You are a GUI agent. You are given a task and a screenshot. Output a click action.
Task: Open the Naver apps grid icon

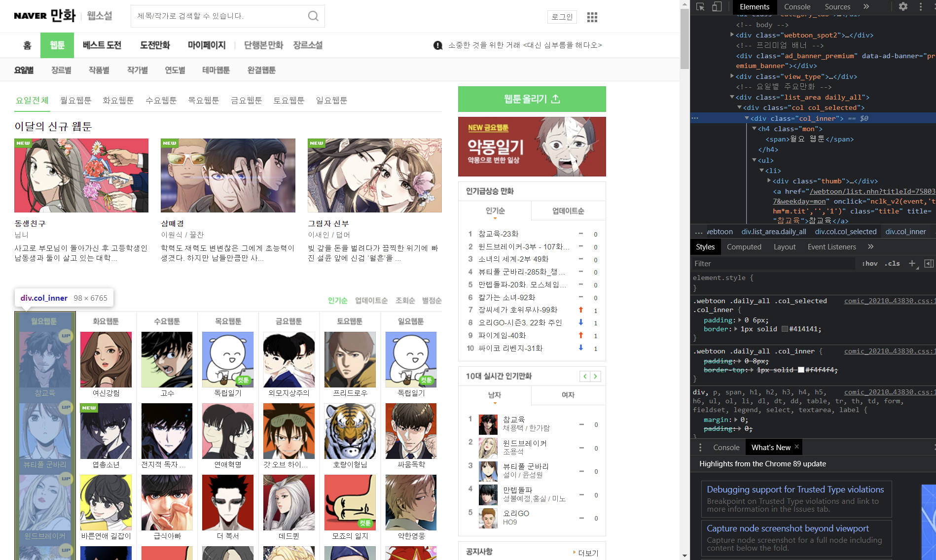point(592,17)
